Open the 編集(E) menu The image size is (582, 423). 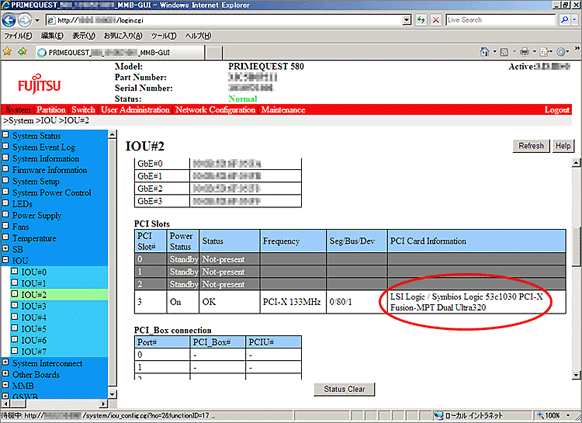tap(52, 36)
